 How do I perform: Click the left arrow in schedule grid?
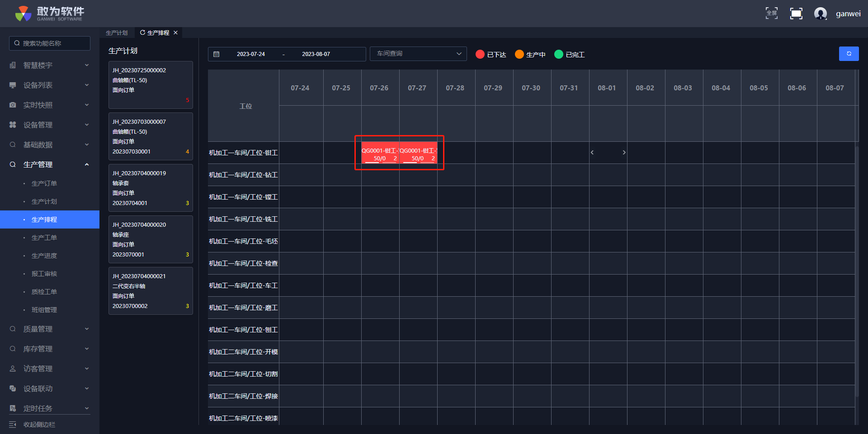coord(592,153)
